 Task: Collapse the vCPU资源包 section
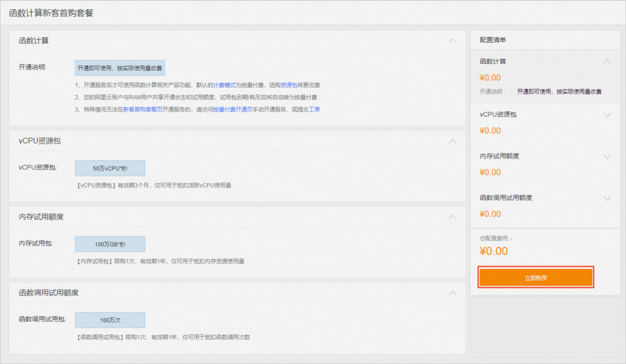[452, 141]
